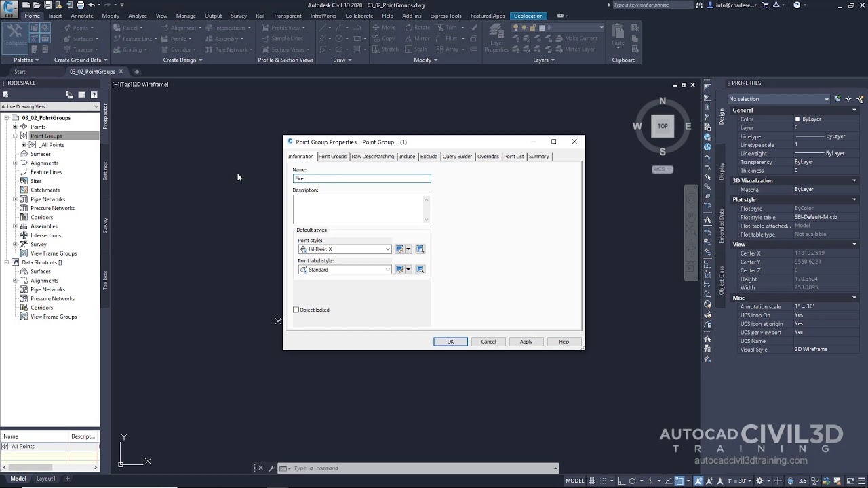
Task: Click the Customization hamburger icon in status bar
Action: pos(861,481)
